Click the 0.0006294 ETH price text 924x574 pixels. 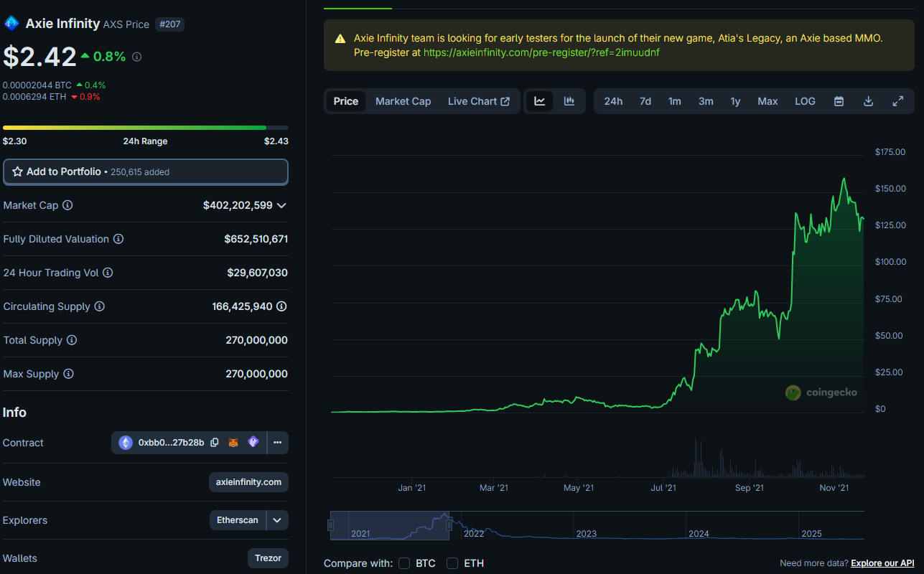[34, 97]
